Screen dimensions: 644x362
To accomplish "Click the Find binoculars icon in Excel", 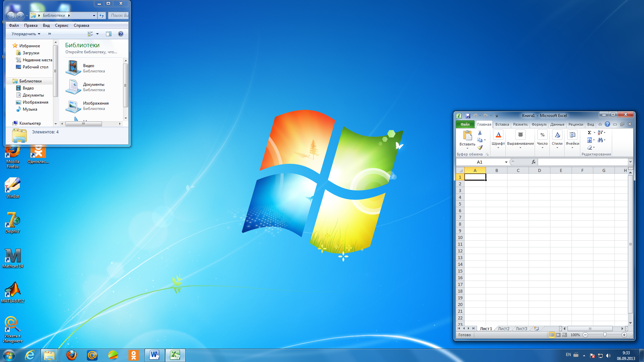I will click(x=600, y=140).
